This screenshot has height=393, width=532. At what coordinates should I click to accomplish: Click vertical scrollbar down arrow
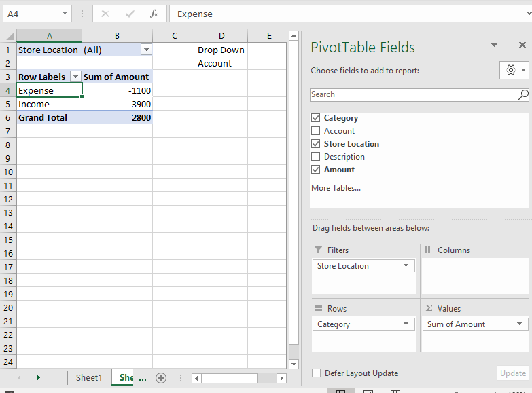(x=294, y=364)
